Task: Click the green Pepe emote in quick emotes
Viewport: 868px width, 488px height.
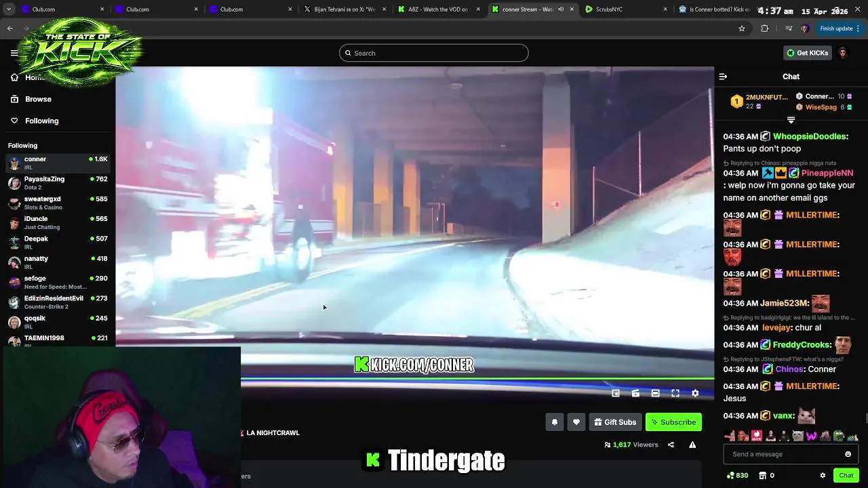Action: coord(839,436)
